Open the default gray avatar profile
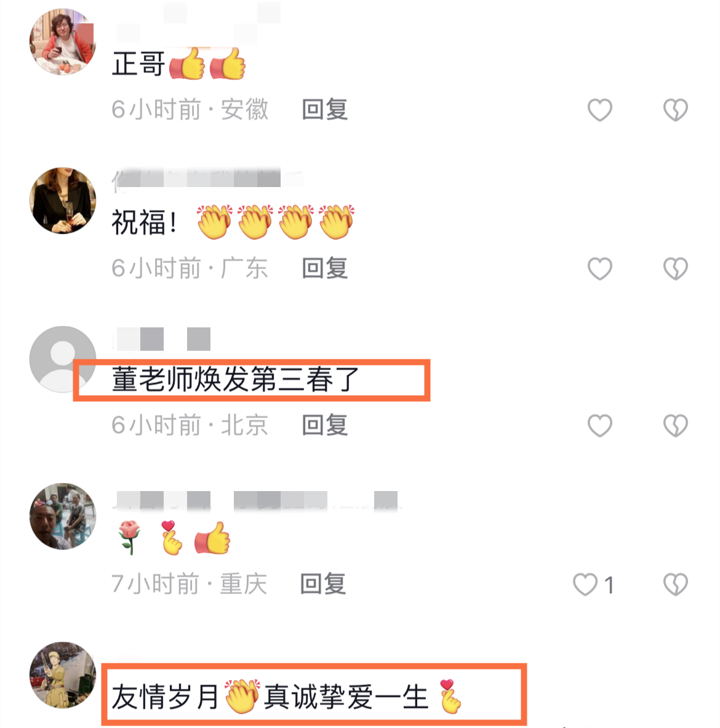720x728 pixels. pyautogui.click(x=63, y=359)
